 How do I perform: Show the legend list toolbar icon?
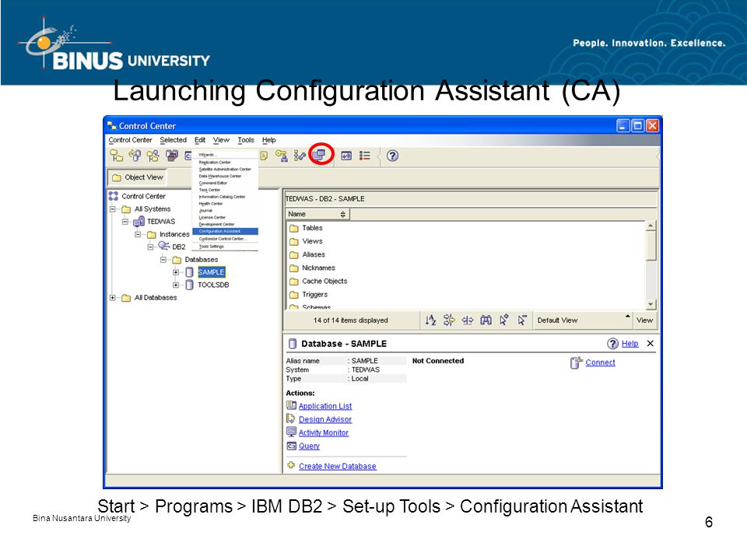(x=365, y=156)
